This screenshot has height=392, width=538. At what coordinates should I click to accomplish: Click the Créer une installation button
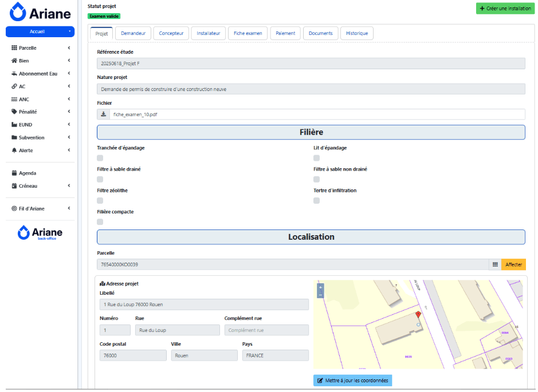[x=505, y=9]
